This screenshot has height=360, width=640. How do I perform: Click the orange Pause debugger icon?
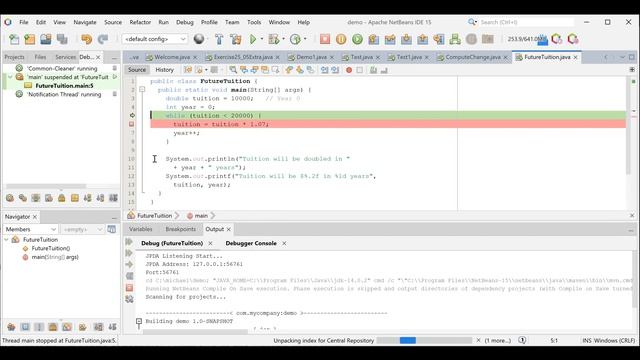(x=341, y=39)
